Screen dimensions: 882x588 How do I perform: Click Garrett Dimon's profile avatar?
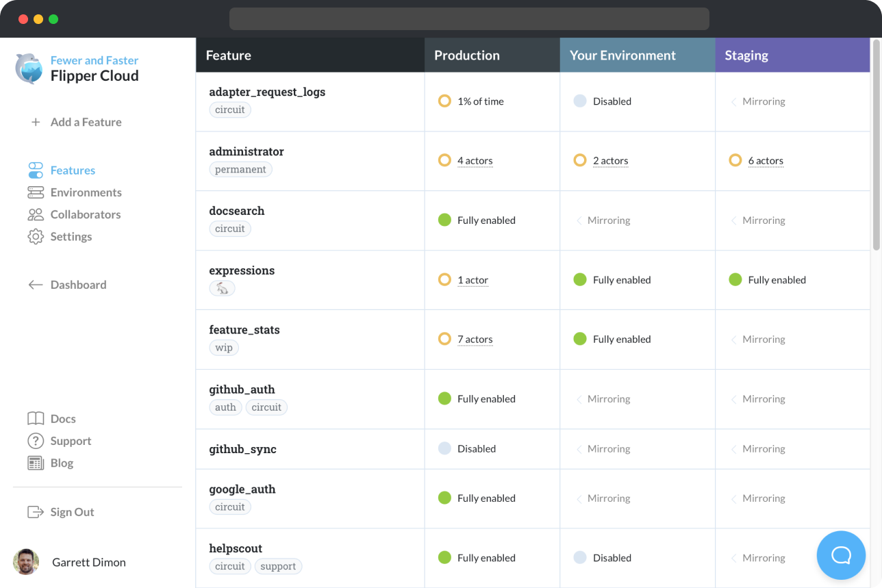click(26, 562)
